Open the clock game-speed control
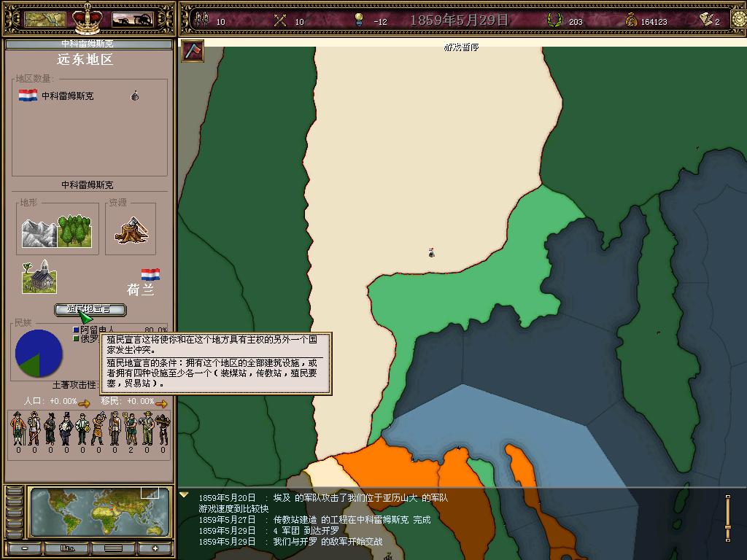This screenshot has height=560, width=747. (739, 19)
